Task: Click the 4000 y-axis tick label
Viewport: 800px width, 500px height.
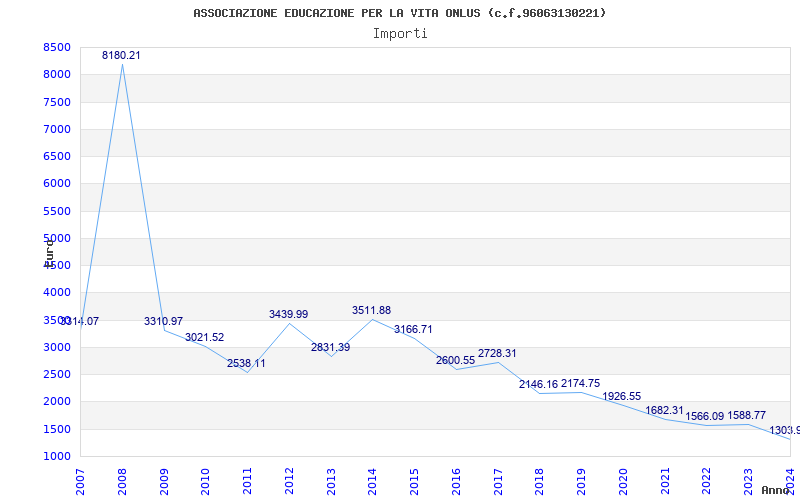Action: point(57,292)
